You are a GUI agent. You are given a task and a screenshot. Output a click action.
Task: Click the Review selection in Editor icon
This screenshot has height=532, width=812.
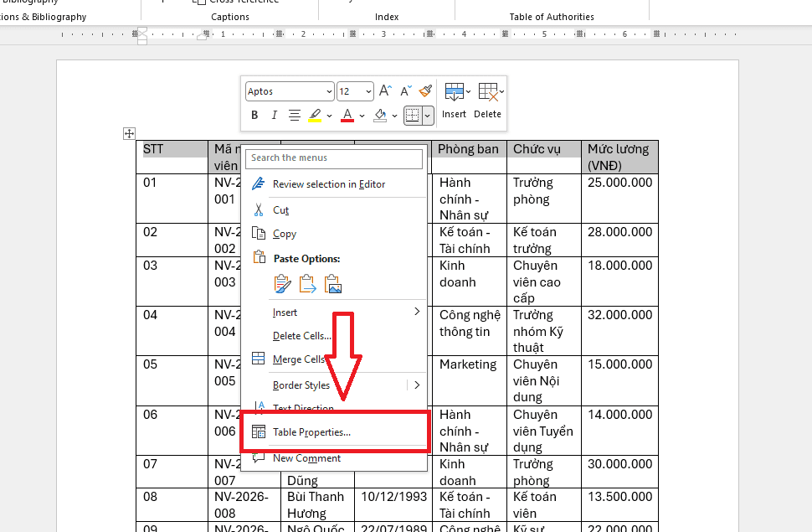(259, 183)
